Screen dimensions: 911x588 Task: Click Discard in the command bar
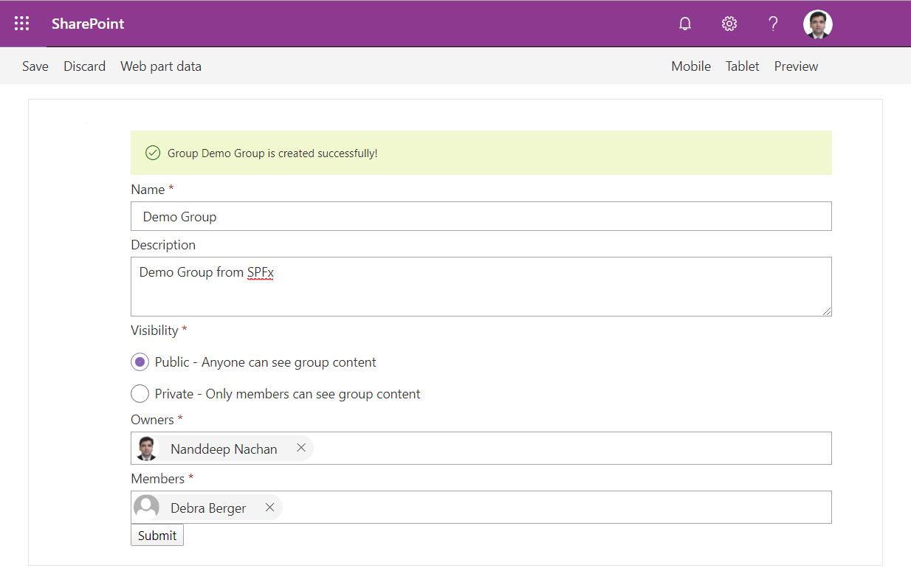coord(84,66)
